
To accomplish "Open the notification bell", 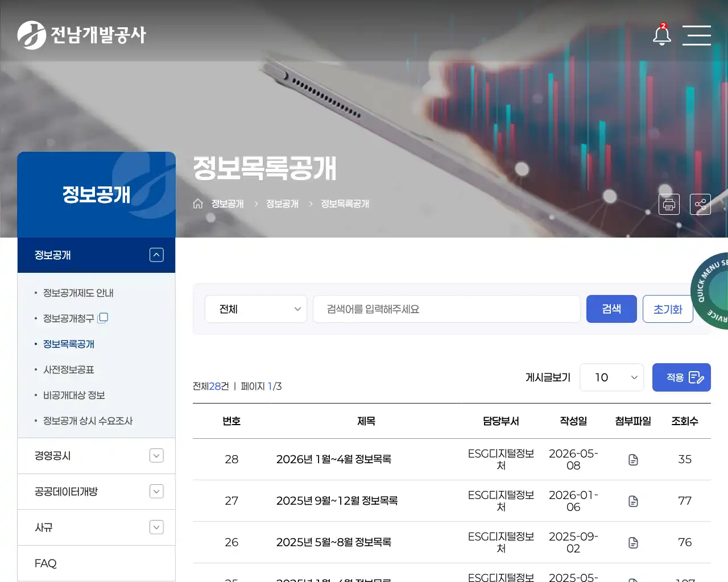I will (x=661, y=35).
